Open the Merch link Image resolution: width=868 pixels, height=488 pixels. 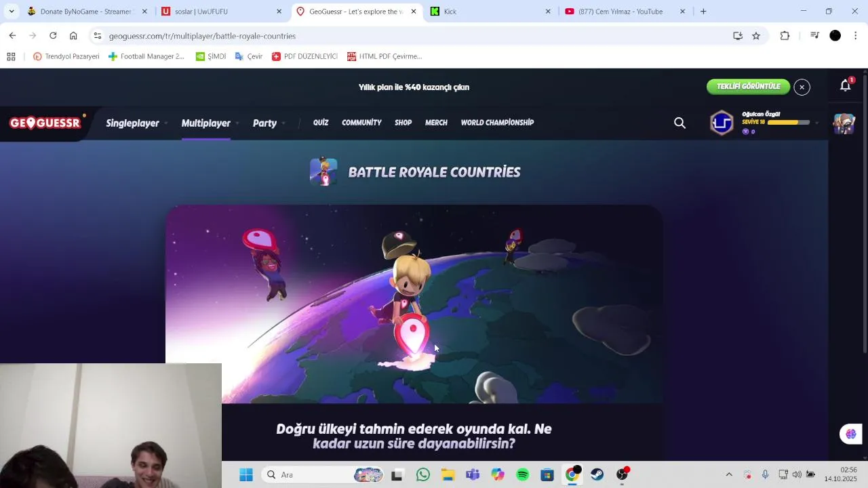(436, 123)
